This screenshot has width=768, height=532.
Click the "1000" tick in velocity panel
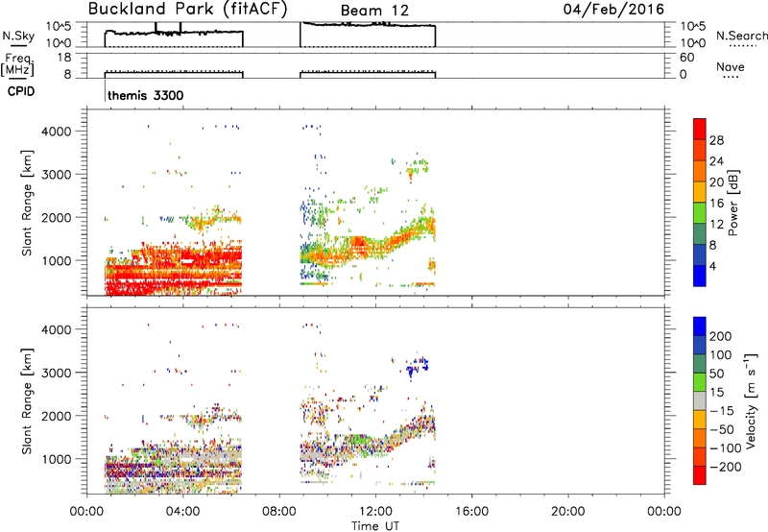point(57,459)
